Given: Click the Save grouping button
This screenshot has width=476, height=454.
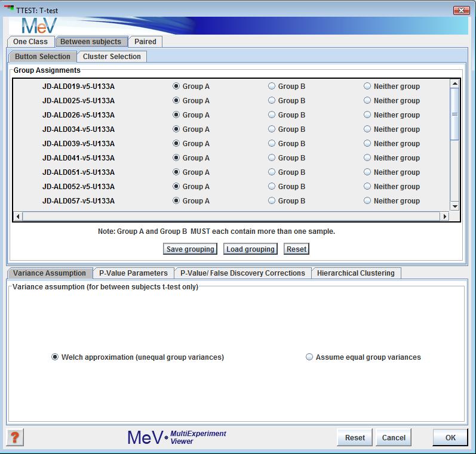Looking at the screenshot, I should click(x=190, y=249).
